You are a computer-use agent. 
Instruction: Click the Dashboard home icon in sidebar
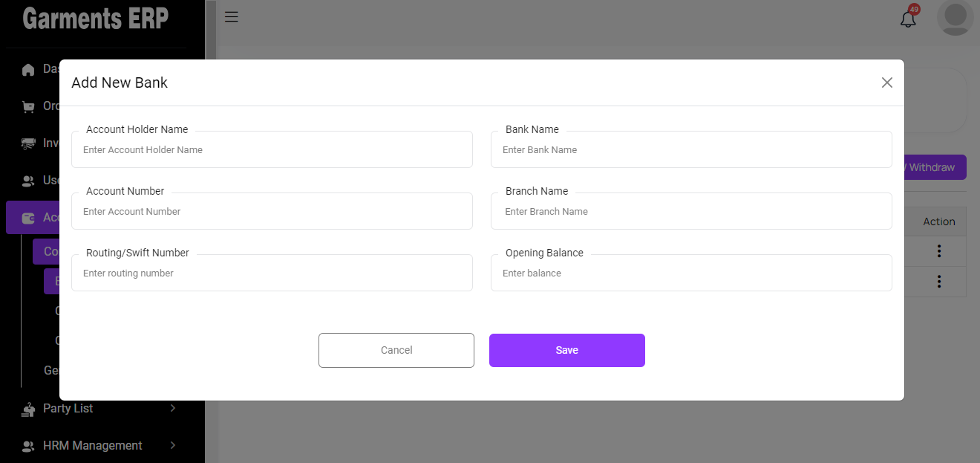28,70
